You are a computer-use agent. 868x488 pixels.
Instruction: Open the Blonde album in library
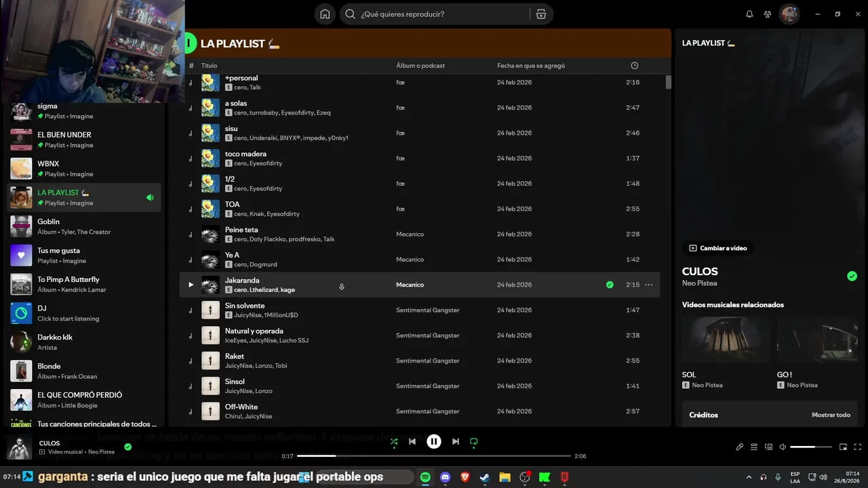(85, 371)
